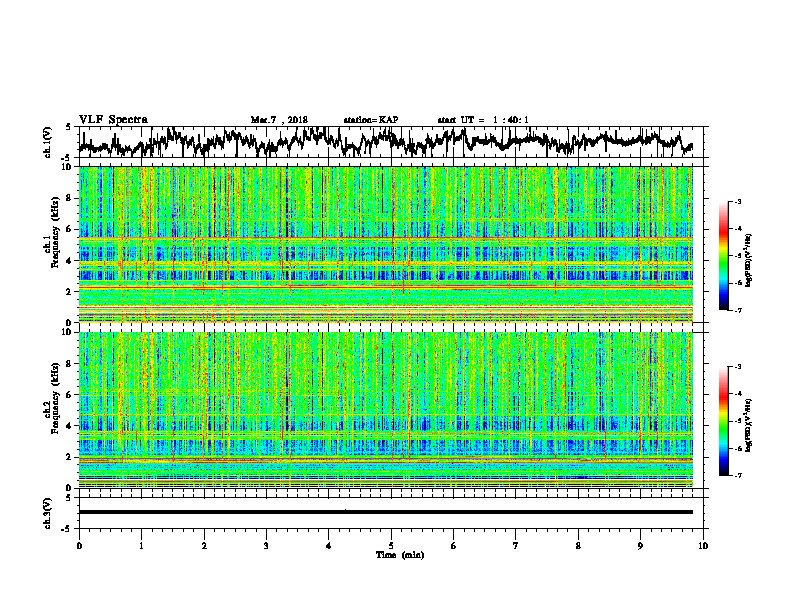The image size is (792, 612).
Task: Click the ch.1 "Frequency (kHz)" axis label
Action: point(55,232)
